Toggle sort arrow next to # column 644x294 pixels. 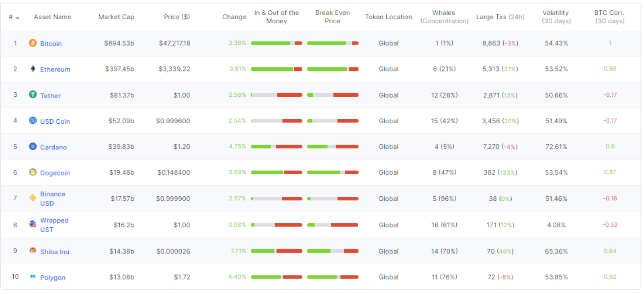pos(18,17)
